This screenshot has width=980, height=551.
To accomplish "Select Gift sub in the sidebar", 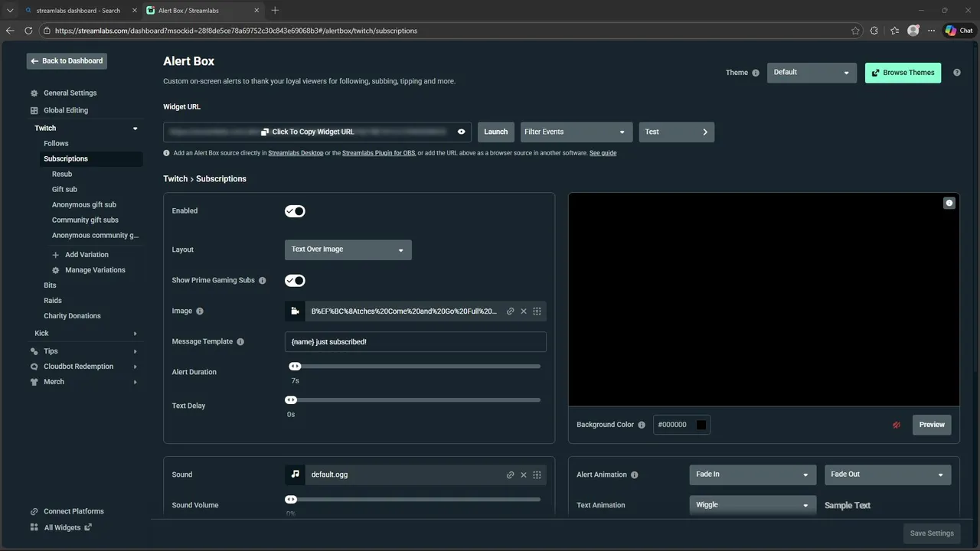I will tap(64, 189).
